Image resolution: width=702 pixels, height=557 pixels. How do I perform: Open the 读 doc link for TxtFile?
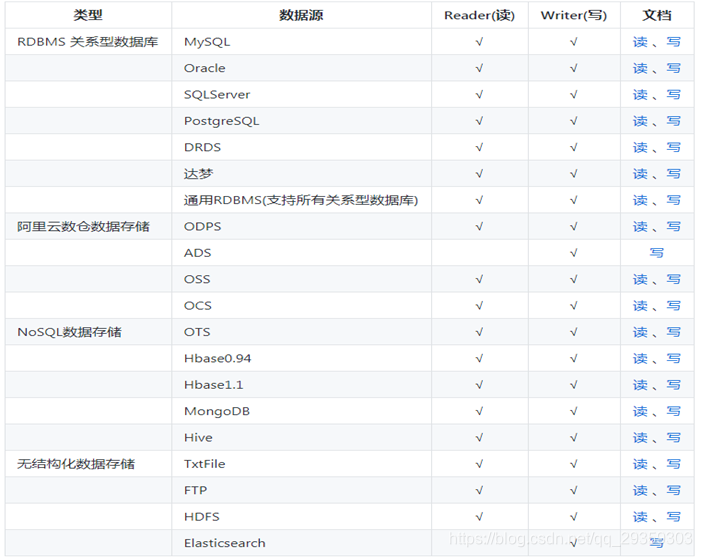(640, 465)
